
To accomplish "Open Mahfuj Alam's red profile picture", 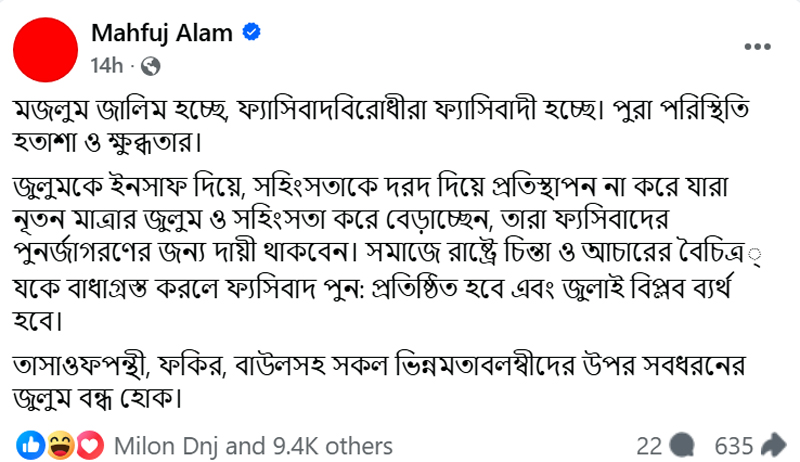I will 47,49.
